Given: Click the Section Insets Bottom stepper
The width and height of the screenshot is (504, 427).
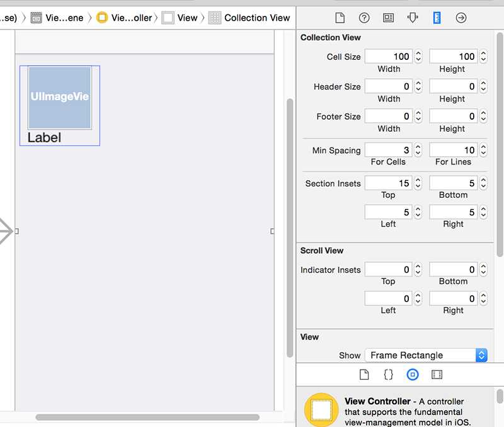Looking at the screenshot, I should point(483,183).
